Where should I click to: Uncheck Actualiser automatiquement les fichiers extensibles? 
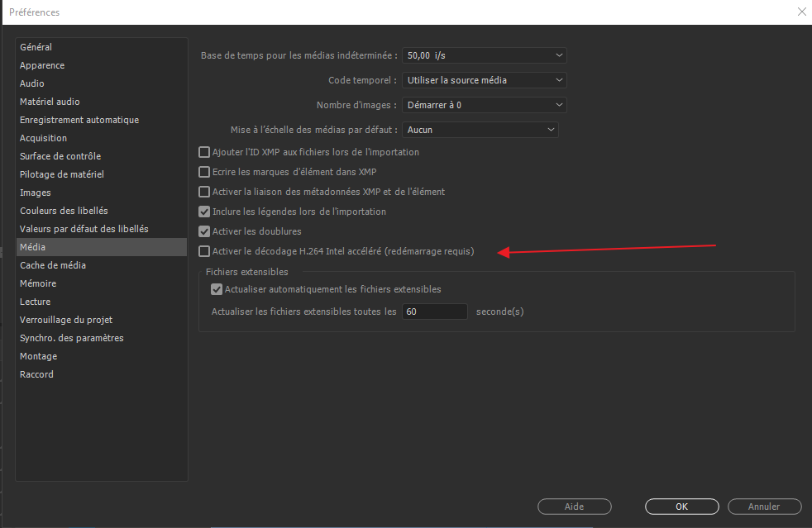(x=217, y=289)
